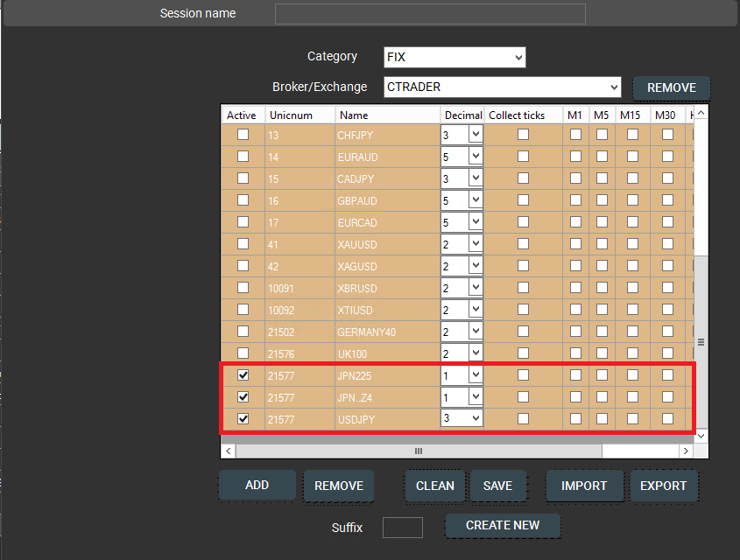The height and width of the screenshot is (560, 740).
Task: Open the Category dropdown showing FIX
Action: pyautogui.click(x=455, y=58)
